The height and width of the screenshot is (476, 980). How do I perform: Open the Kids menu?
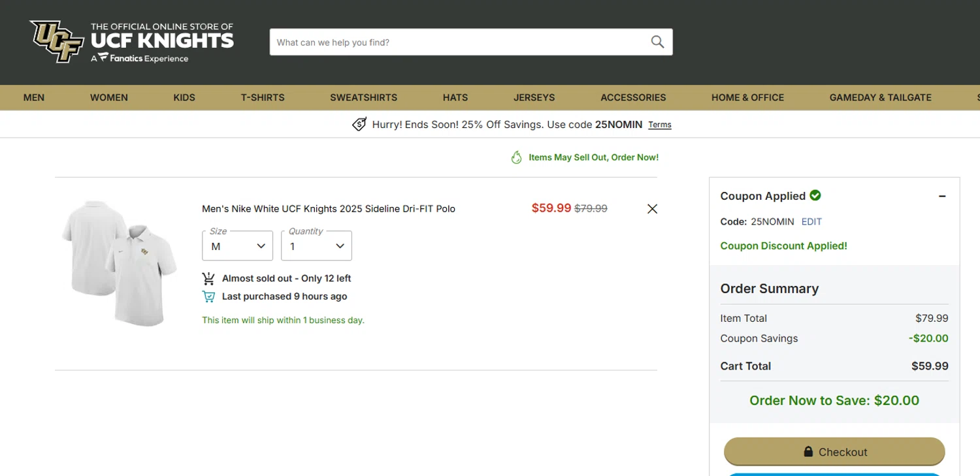tap(184, 97)
